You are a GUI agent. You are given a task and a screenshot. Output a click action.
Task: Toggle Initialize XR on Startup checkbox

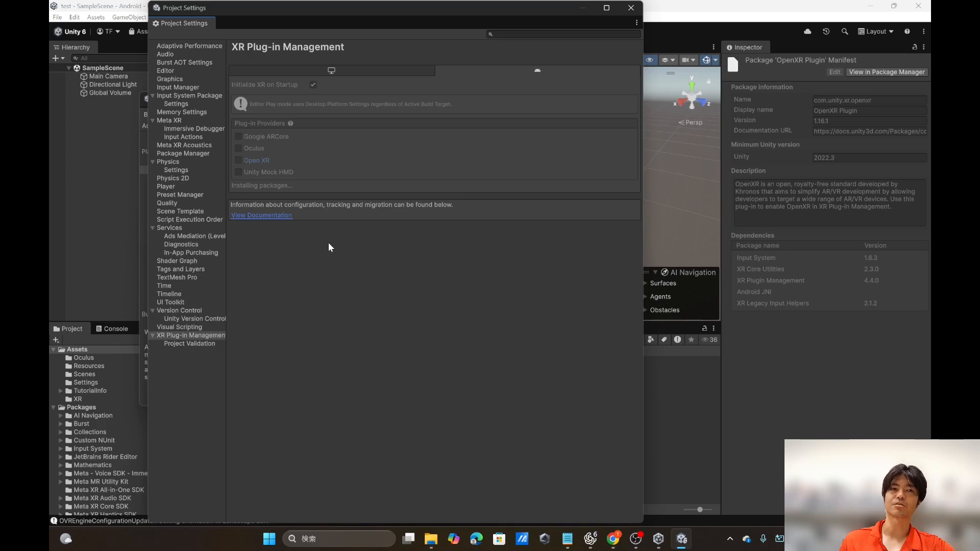(313, 85)
